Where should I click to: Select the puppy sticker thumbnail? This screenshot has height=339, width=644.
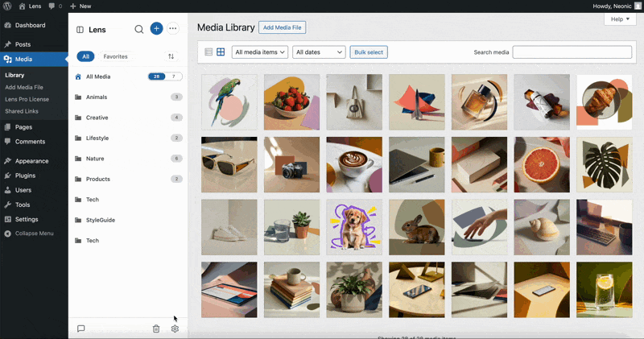[x=354, y=227]
